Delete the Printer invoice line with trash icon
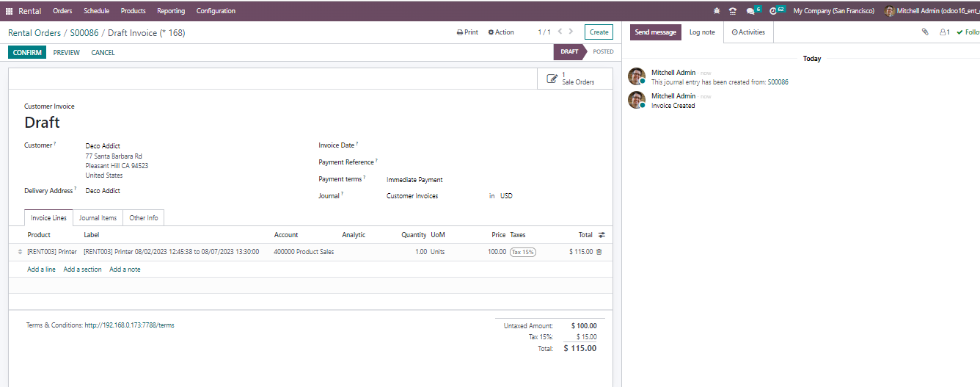Image resolution: width=980 pixels, height=387 pixels. point(599,252)
